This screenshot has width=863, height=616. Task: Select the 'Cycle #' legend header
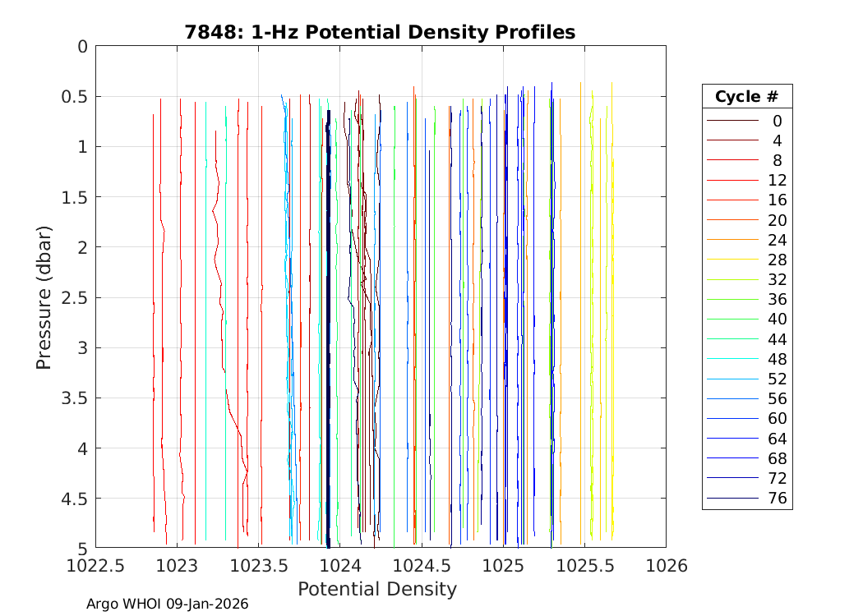pos(746,96)
